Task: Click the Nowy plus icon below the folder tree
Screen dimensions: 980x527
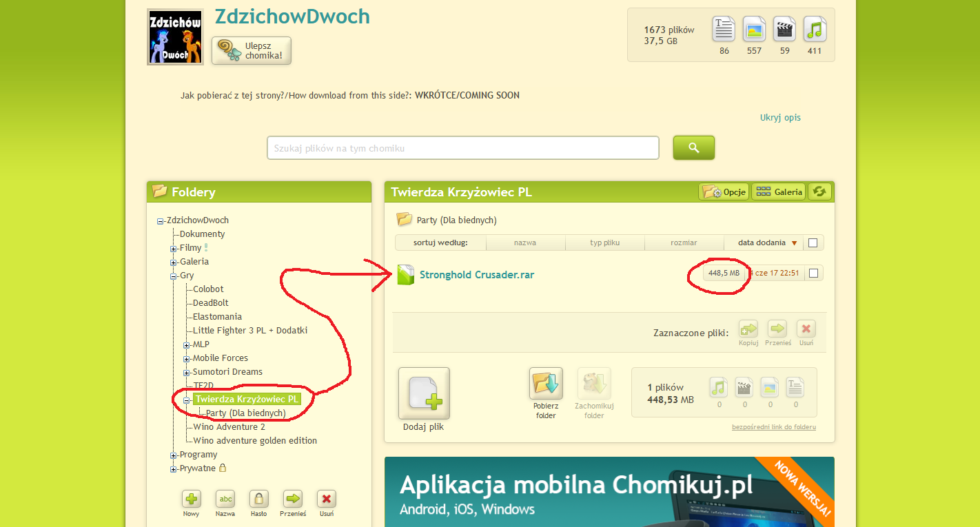Action: click(191, 499)
